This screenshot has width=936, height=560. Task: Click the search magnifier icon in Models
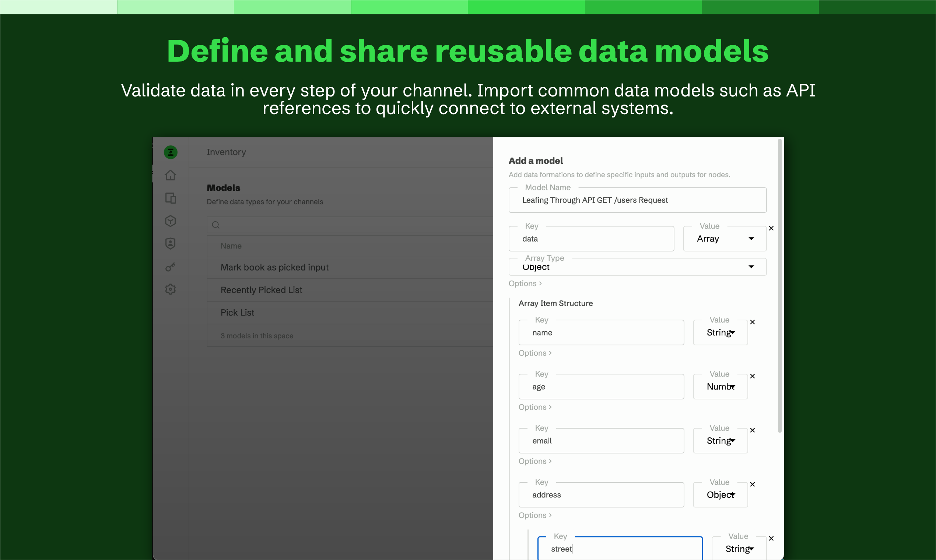point(215,225)
